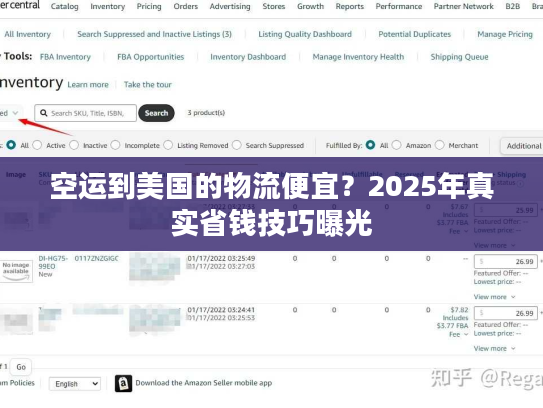
Task: Edit the first 26.99 price field
Action: coord(506,261)
